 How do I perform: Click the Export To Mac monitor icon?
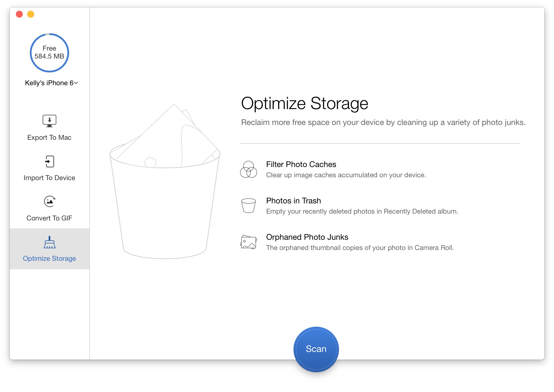coord(49,121)
